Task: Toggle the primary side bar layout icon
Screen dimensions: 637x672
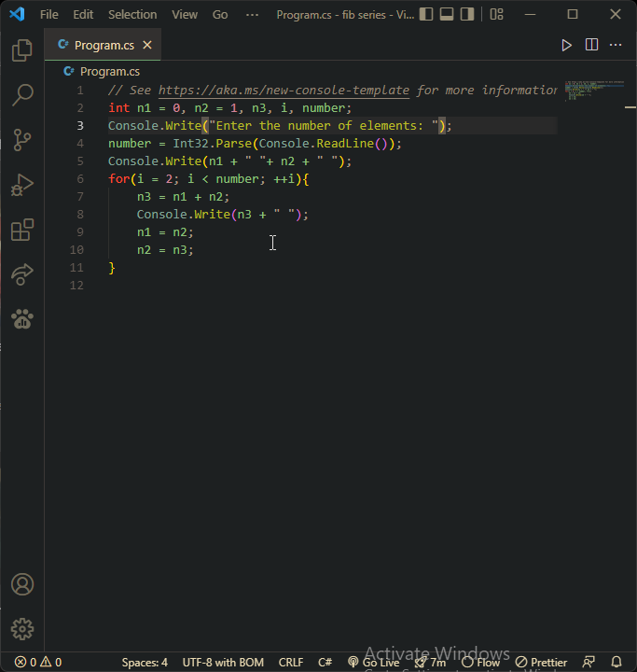Action: [x=426, y=14]
